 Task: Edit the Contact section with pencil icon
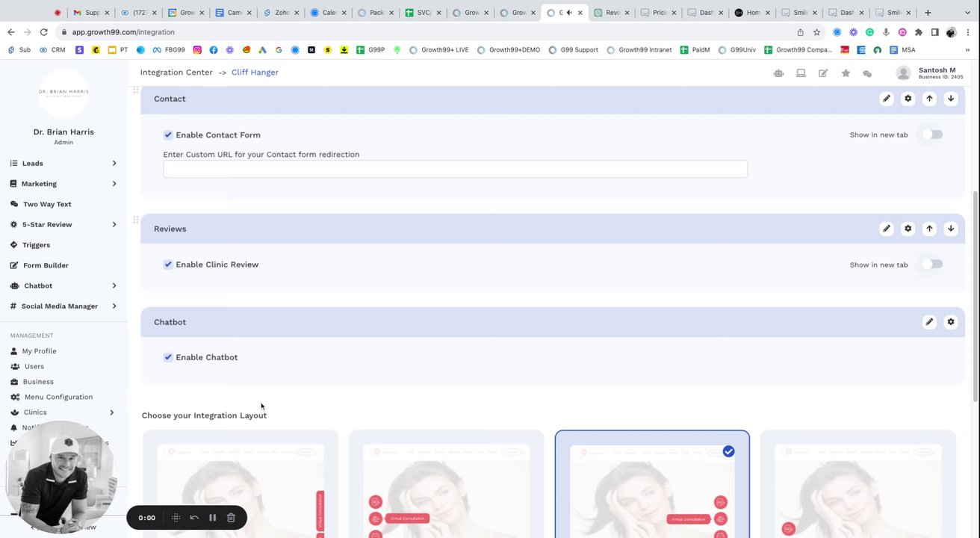point(887,99)
